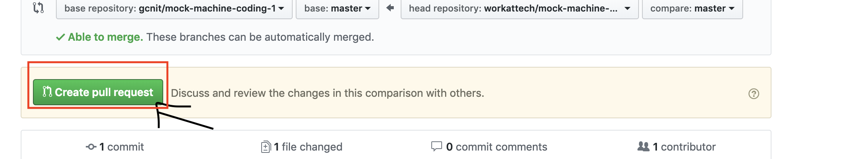Open the base repository dropdown
Screen dimensions: 868x159
174,8
